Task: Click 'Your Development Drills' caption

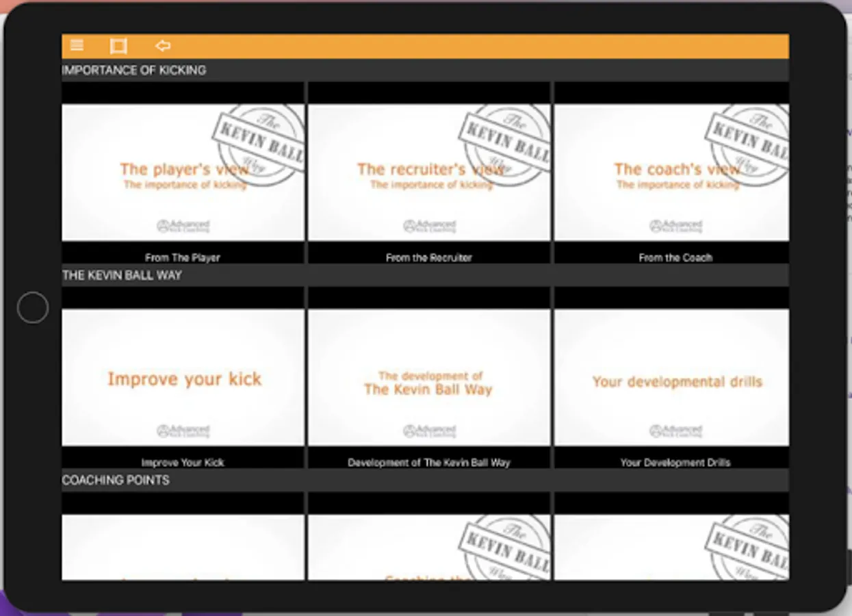Action: pyautogui.click(x=675, y=463)
